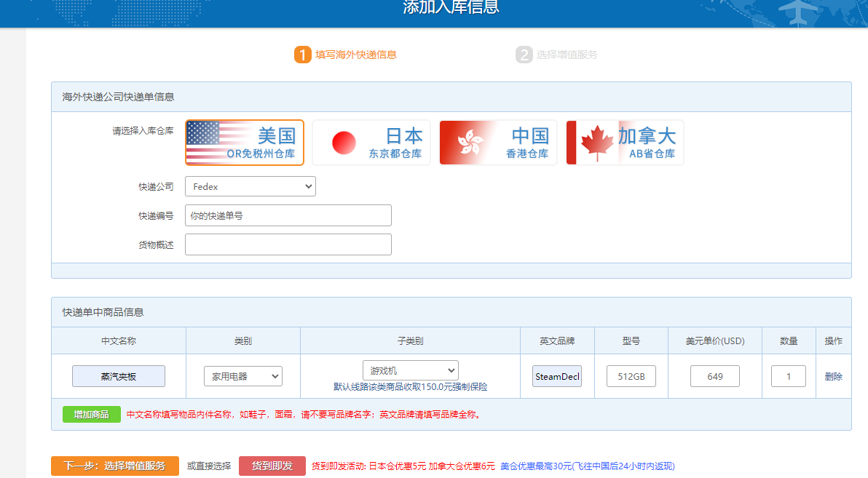
Task: Click the red 货到即发 button
Action: coord(272,465)
